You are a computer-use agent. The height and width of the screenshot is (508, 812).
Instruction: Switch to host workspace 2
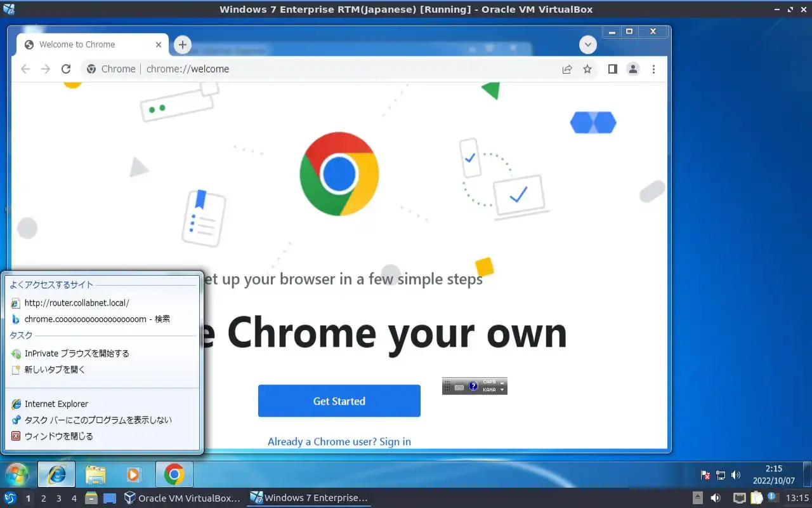[43, 498]
